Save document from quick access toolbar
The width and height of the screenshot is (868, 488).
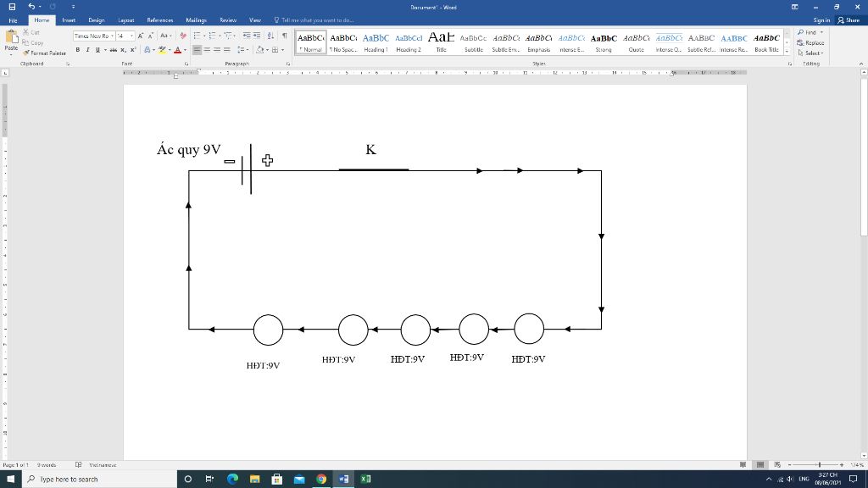pos(12,7)
